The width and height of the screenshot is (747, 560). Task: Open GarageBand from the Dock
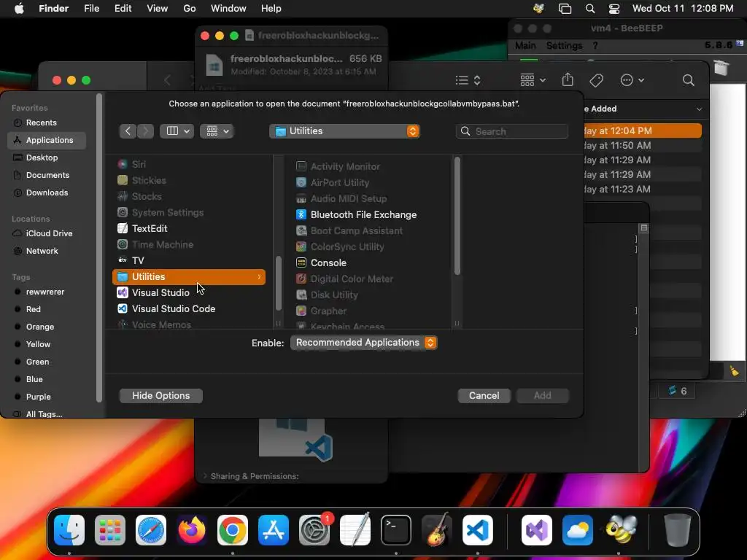tap(437, 530)
